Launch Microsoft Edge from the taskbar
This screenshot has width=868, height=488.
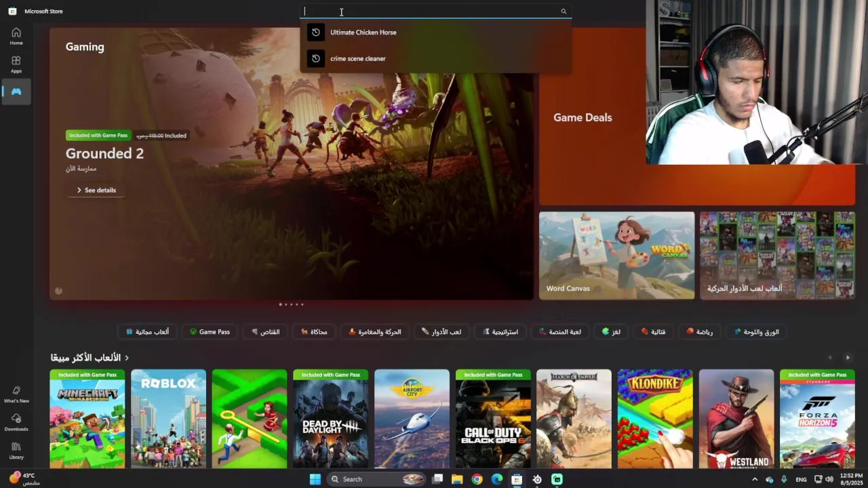497,479
